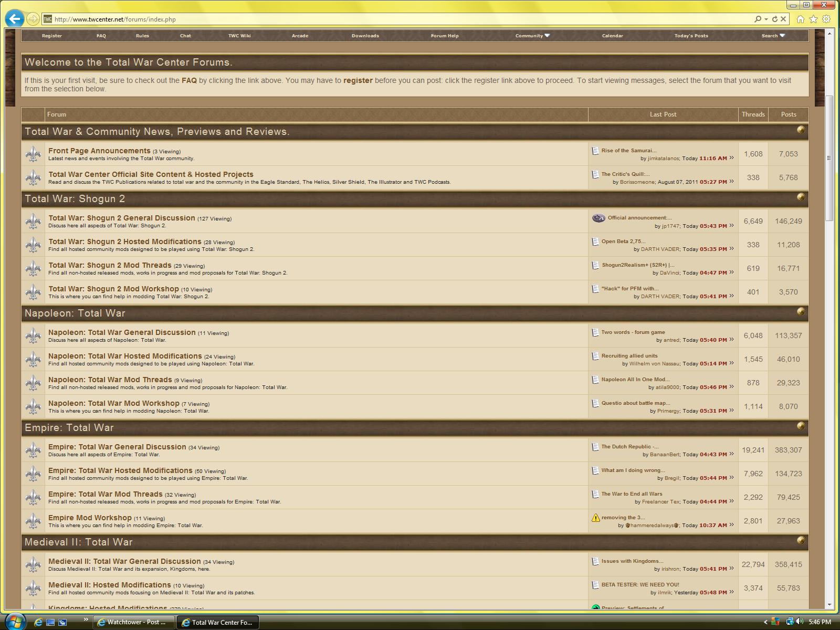The image size is (840, 630).
Task: Click forum status icon for Napoleon Mod Workshop
Action: point(33,406)
